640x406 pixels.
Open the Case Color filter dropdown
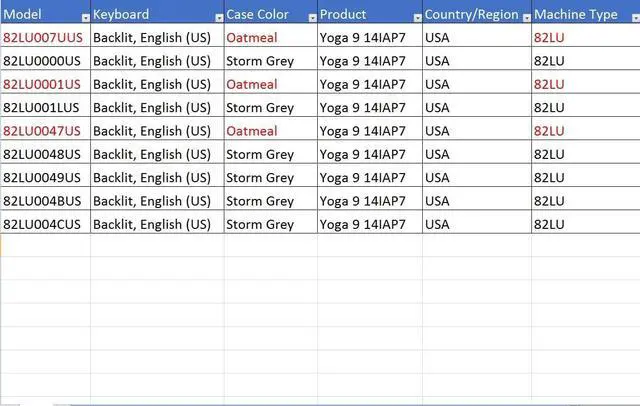312,18
